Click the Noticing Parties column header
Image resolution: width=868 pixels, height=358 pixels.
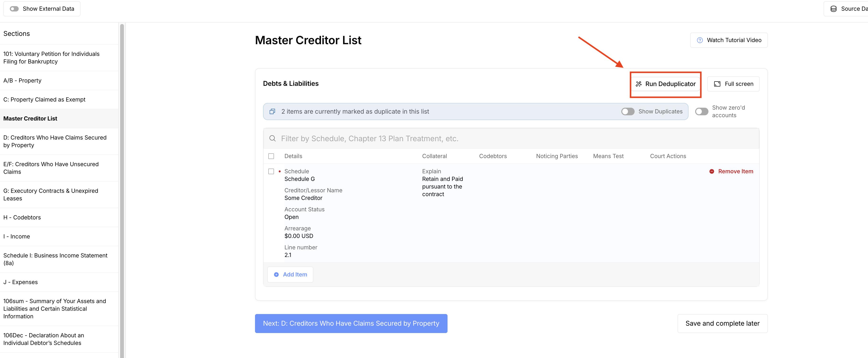(557, 156)
